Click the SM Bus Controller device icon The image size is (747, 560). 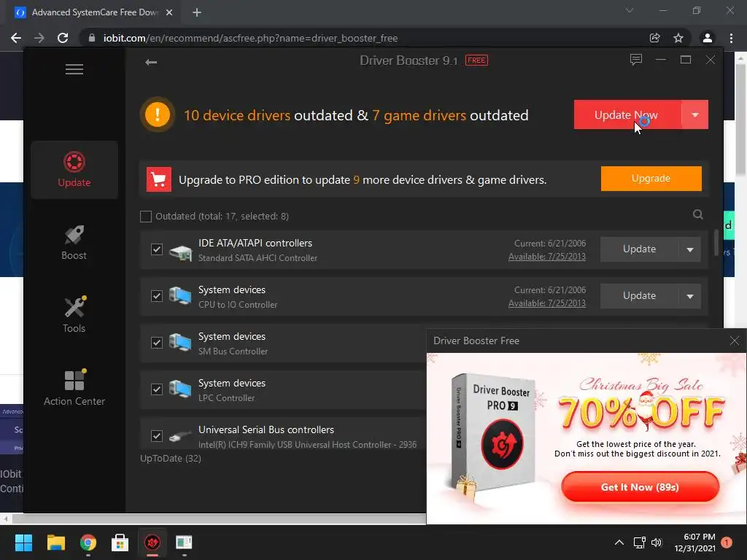180,343
